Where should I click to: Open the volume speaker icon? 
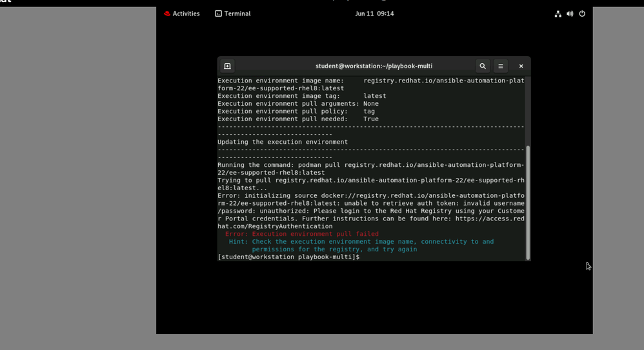570,14
